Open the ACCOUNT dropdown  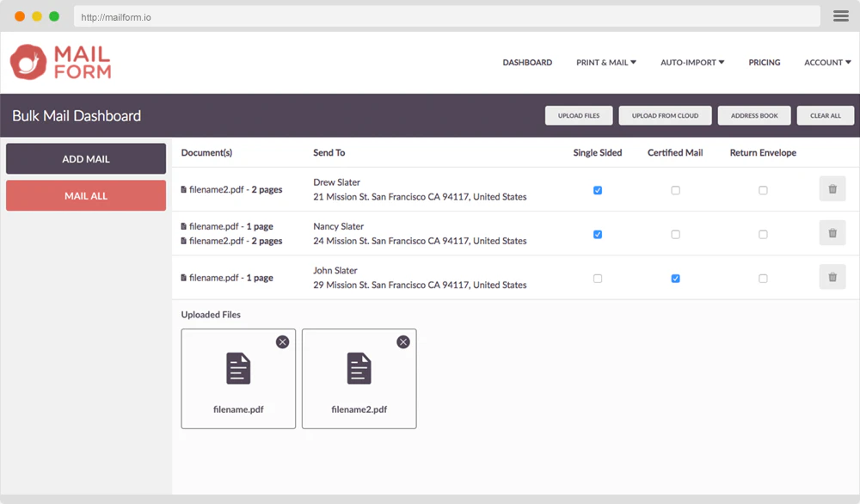click(x=826, y=62)
